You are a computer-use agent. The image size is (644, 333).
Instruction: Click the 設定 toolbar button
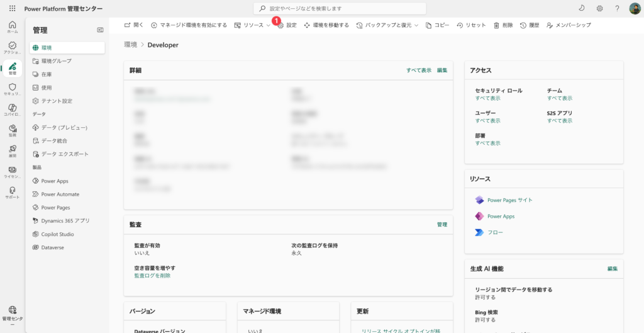point(287,25)
